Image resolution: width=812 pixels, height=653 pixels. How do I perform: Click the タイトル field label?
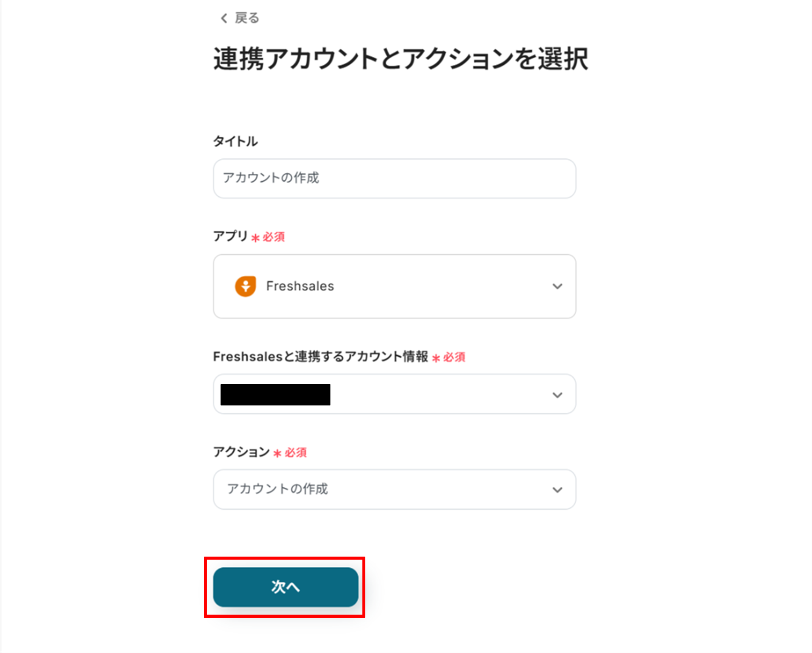[x=235, y=141]
